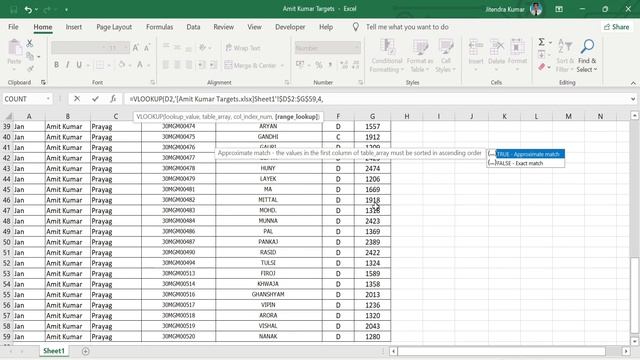The height and width of the screenshot is (360, 640).
Task: Open Customize Quick Access Toolbar dropdown
Action: coord(66,9)
